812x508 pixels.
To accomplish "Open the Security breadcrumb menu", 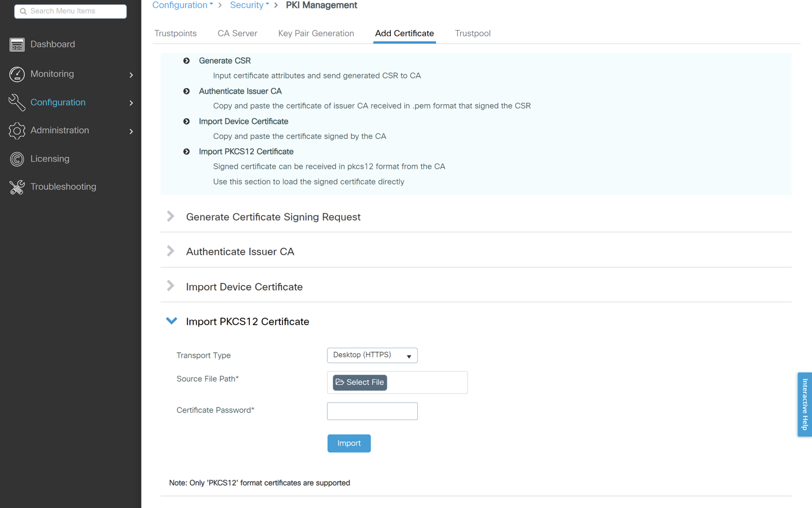I will 249,6.
